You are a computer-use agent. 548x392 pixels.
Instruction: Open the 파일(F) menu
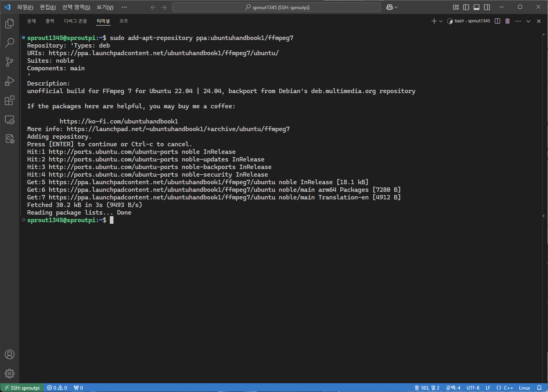[25, 7]
